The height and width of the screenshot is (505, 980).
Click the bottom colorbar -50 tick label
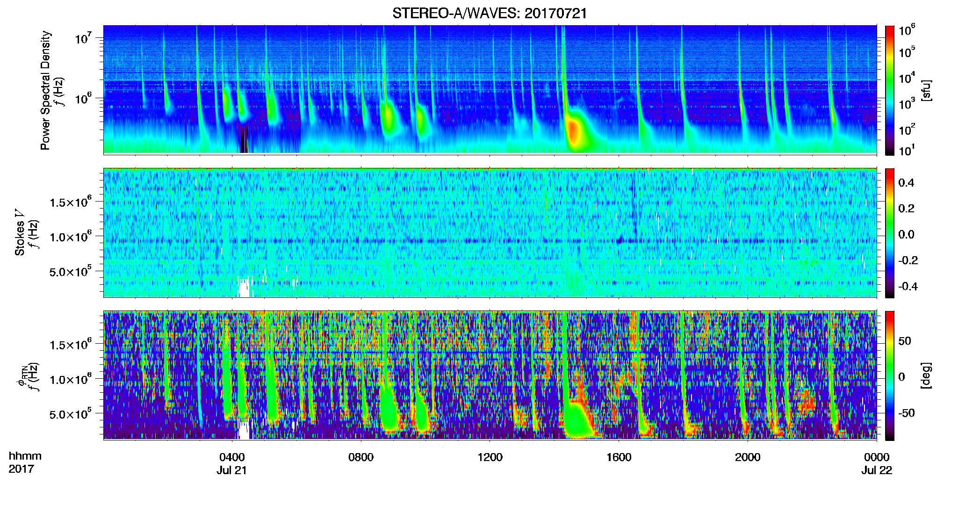coord(906,413)
